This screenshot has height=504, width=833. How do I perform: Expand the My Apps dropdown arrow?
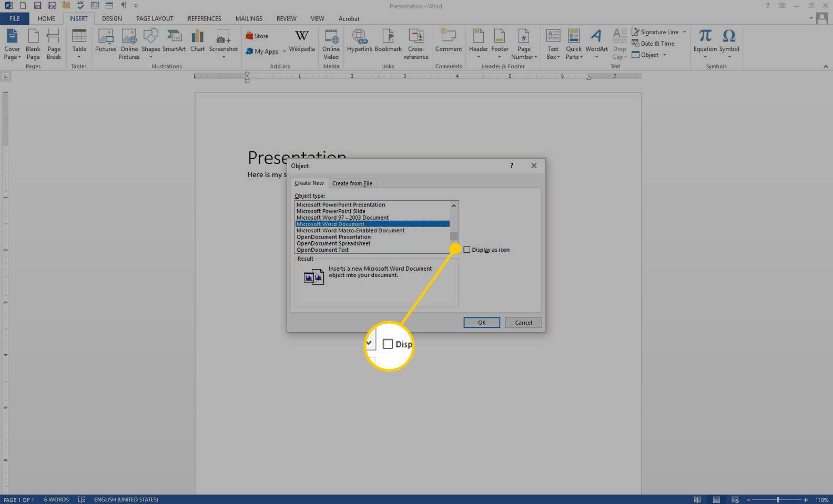[284, 52]
